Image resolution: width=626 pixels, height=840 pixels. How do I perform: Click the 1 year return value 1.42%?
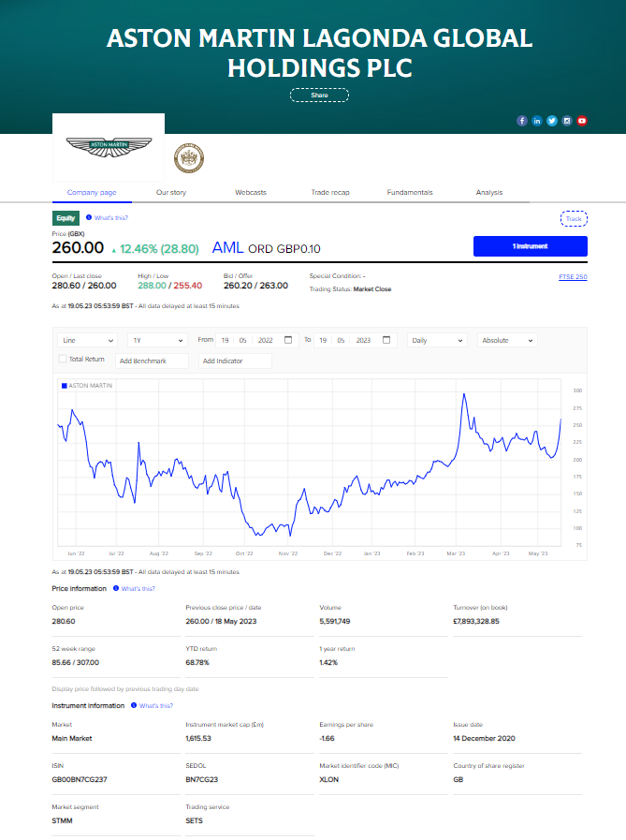328,663
